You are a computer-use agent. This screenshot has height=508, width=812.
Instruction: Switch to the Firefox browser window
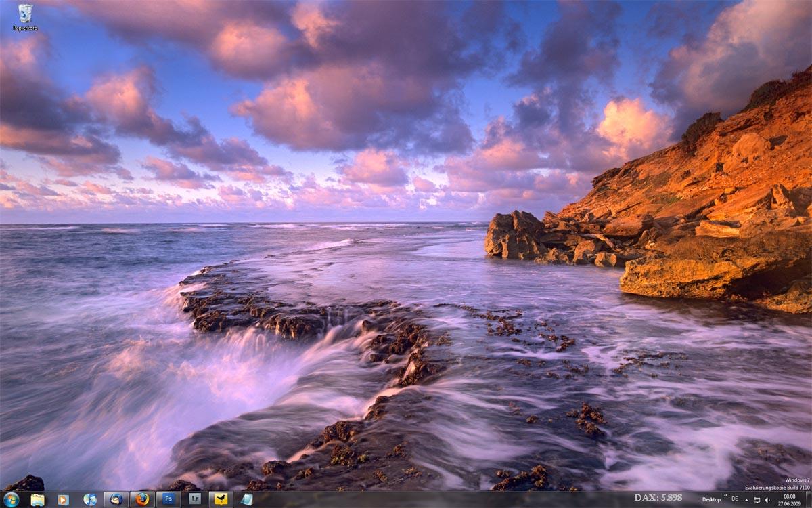click(142, 500)
